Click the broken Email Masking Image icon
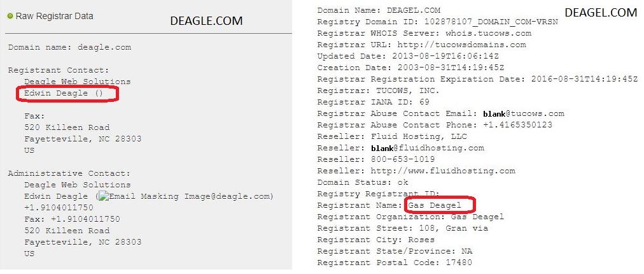Screen dimensions: 644x274 pyautogui.click(x=102, y=197)
